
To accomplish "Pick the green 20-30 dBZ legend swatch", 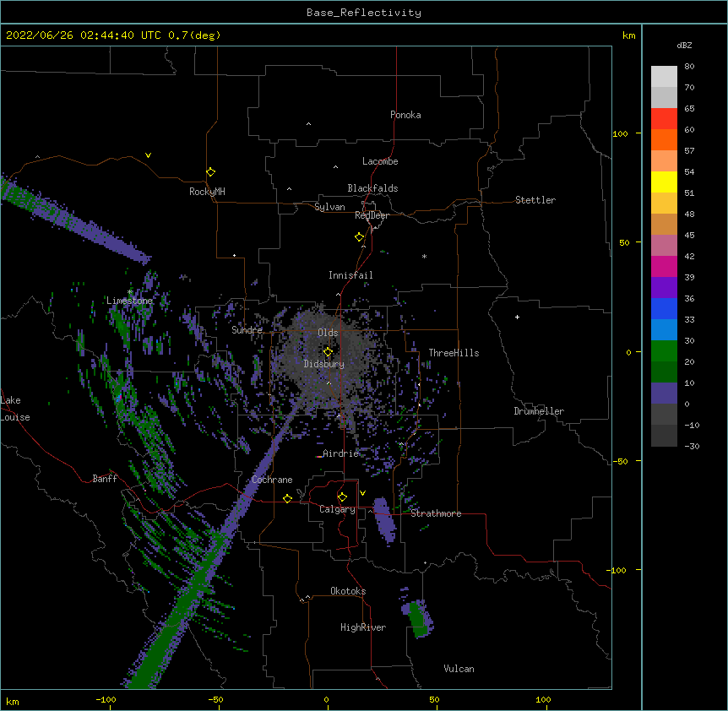I will [x=664, y=351].
